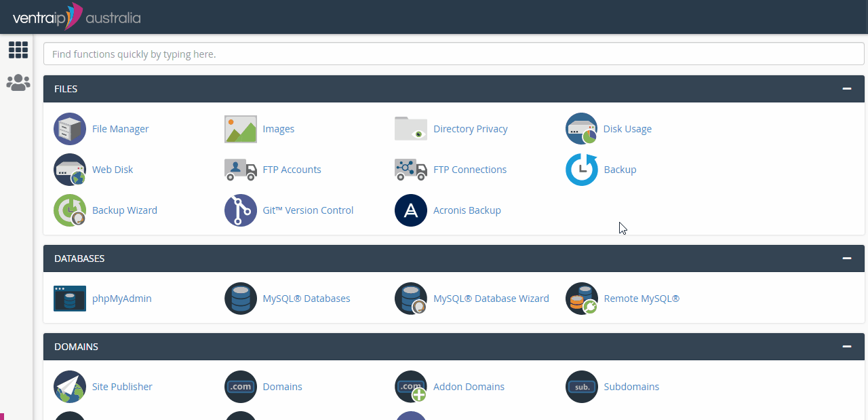Open the user manager people icon

[18, 83]
